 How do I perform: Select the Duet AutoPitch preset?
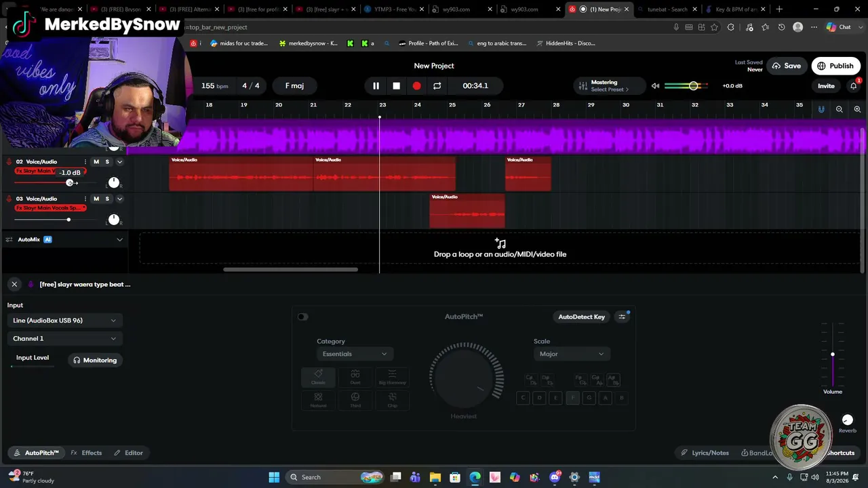pos(355,378)
